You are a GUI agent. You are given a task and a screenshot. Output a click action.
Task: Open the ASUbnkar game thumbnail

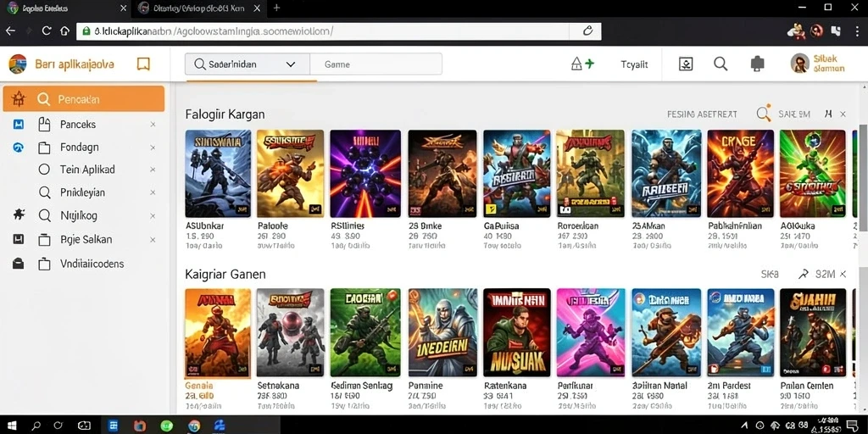218,174
